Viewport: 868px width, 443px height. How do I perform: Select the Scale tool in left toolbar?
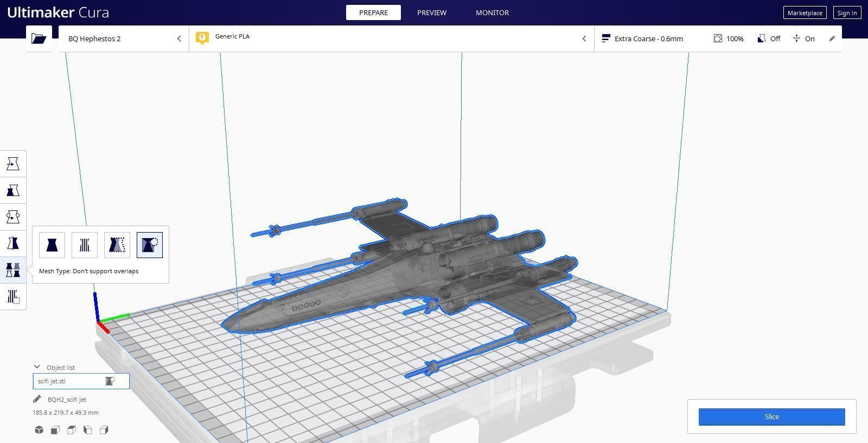coord(13,190)
